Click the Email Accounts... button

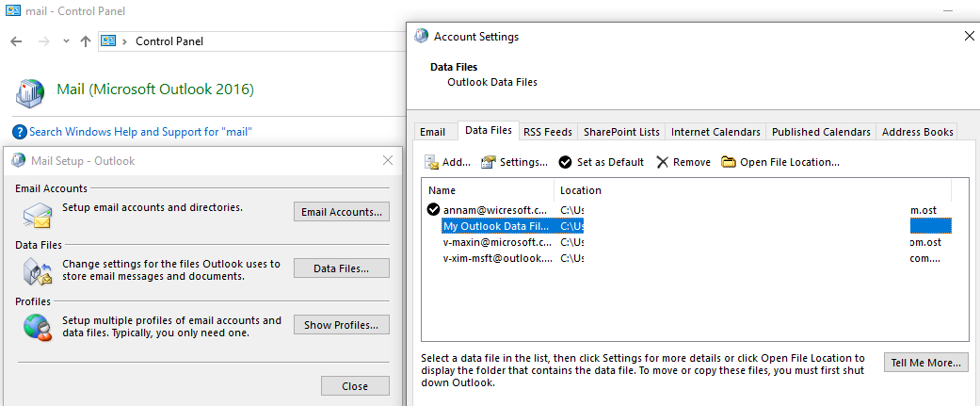tap(341, 211)
